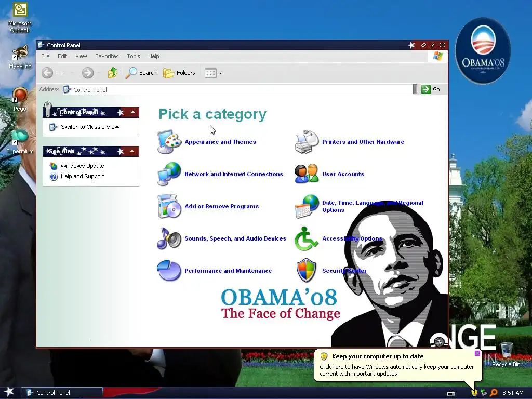Open Appearance and Themes palette icon
The height and width of the screenshot is (399, 532).
point(169,142)
